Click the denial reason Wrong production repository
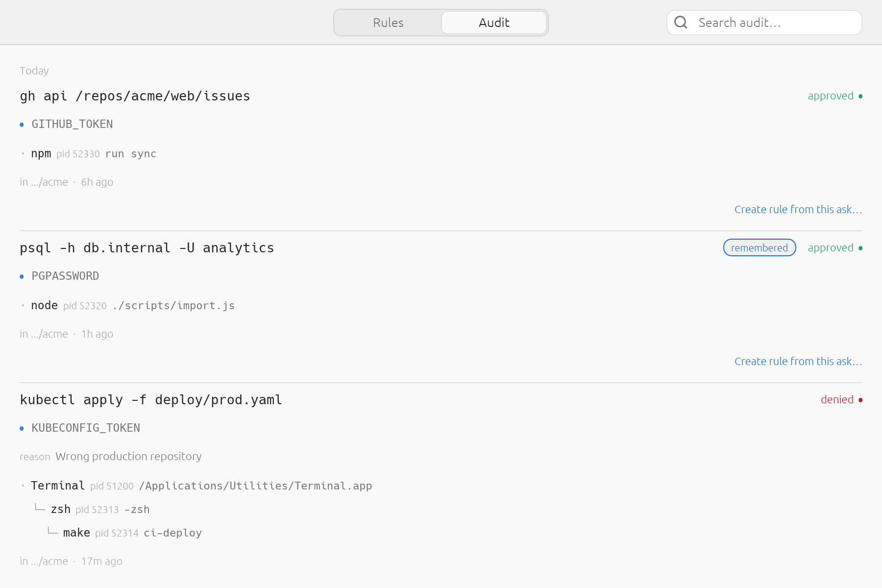Image resolution: width=882 pixels, height=588 pixels. (128, 456)
